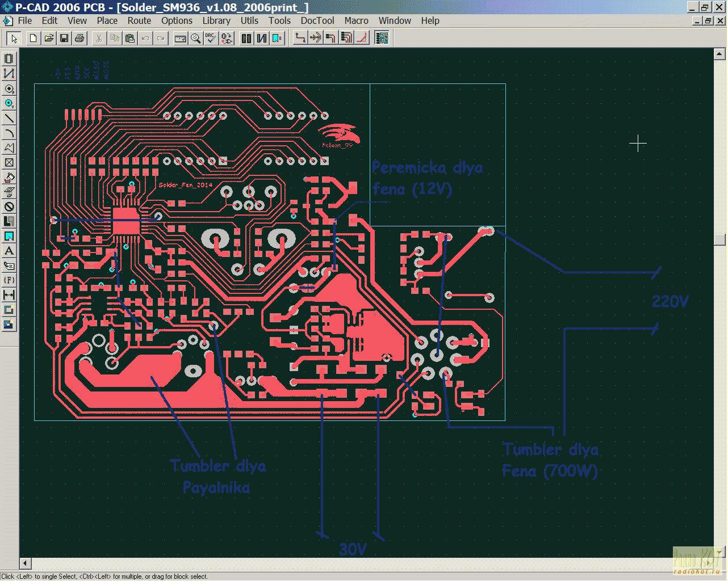Viewport: 728px width, 581px height.
Task: Select the Place Component tool
Action: click(9, 59)
